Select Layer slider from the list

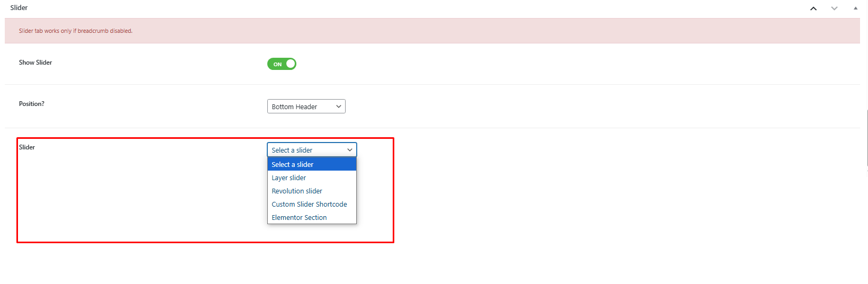[x=289, y=178]
